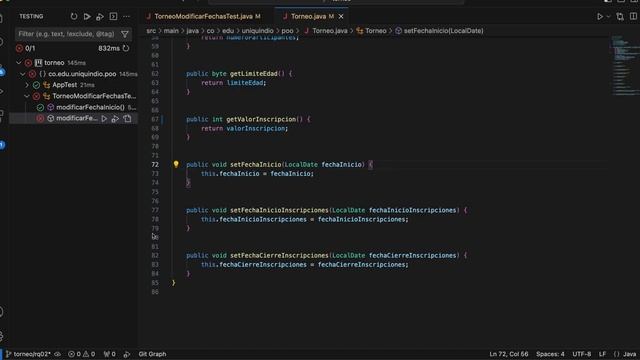Open Testing panel more actions ellipsis
The image size is (640, 360).
click(x=126, y=17)
